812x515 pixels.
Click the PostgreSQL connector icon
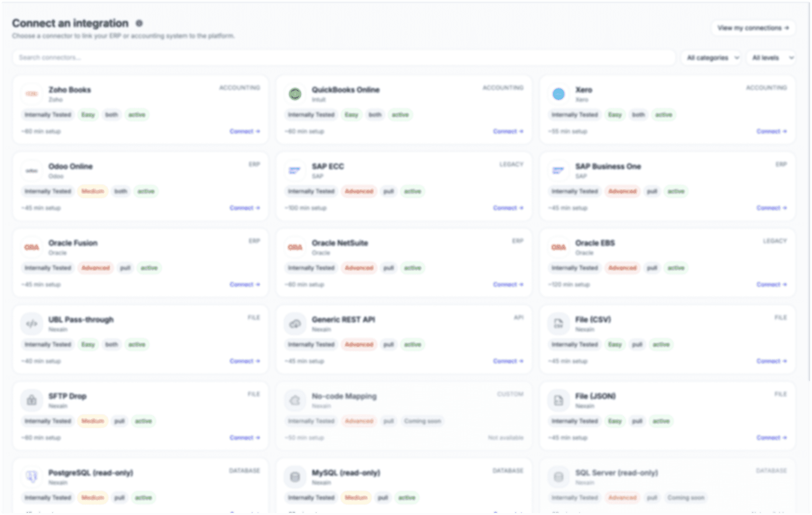[x=32, y=477]
